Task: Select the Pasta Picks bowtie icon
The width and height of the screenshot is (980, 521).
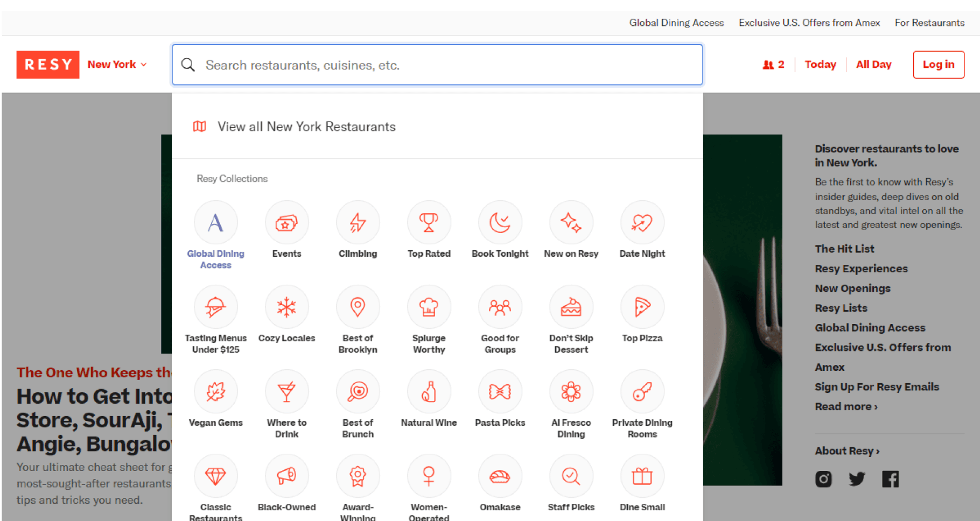Action: [x=500, y=391]
